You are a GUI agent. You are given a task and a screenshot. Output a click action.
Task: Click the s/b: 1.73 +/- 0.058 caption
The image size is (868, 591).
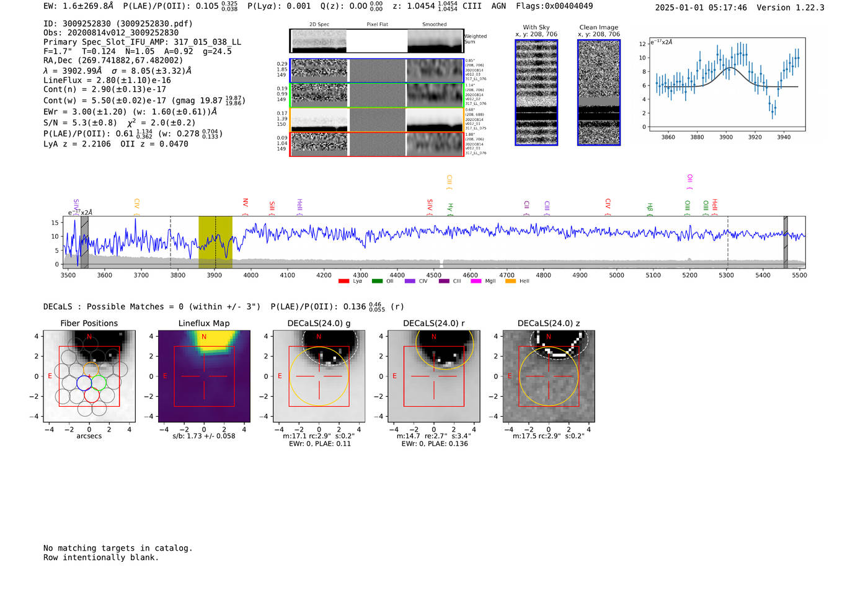204,436
